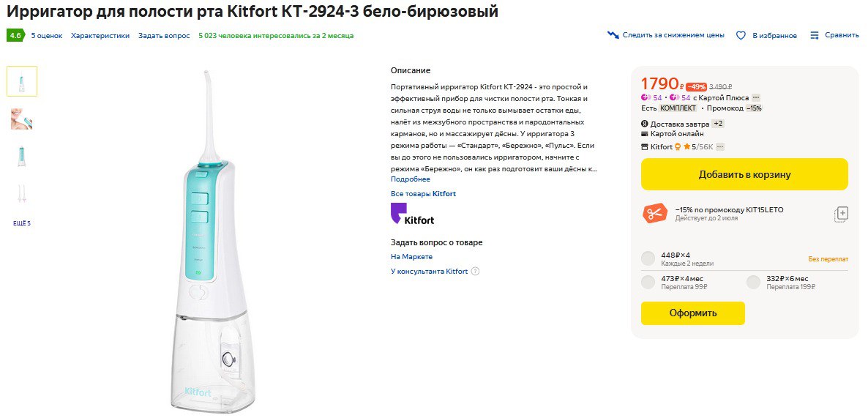Image resolution: width=868 pixels, height=418 pixels.
Task: Select the smiling woman thumbnail photo
Action: [22, 119]
